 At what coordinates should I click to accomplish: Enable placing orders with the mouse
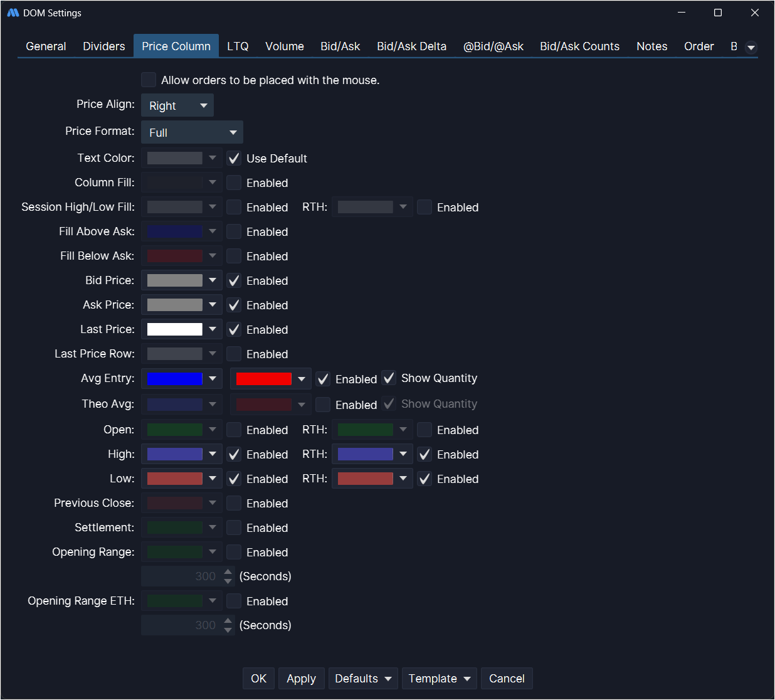pyautogui.click(x=149, y=80)
